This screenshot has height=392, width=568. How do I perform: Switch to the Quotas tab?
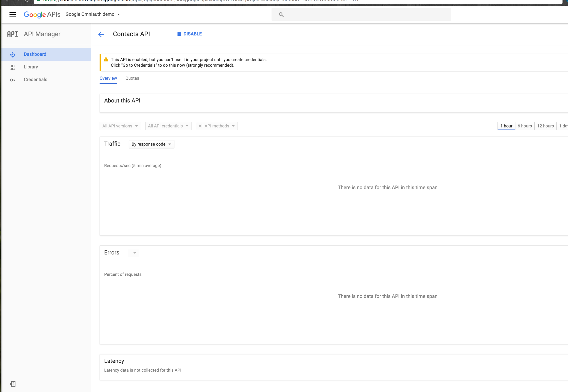pyautogui.click(x=132, y=78)
